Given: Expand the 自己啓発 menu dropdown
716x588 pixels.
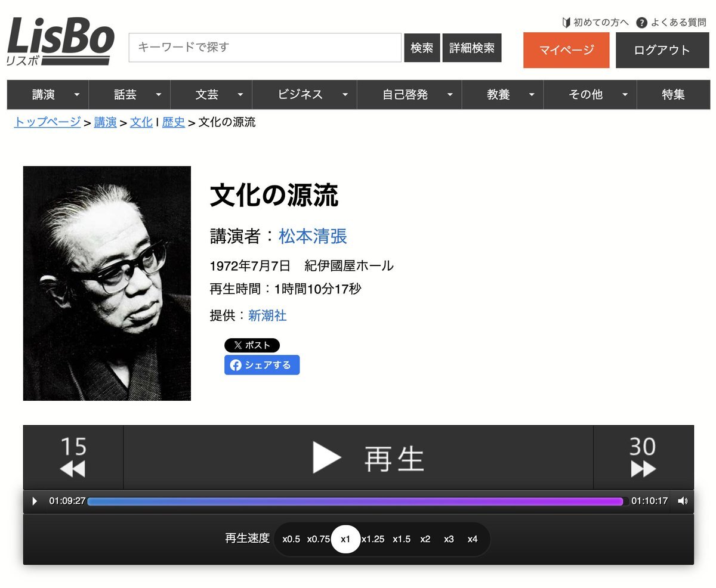Looking at the screenshot, I should click(x=450, y=95).
